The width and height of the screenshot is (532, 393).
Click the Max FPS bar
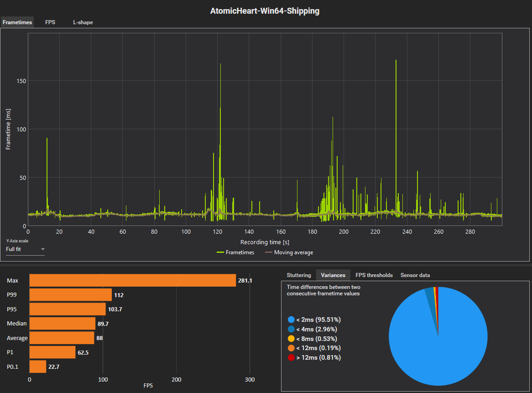pos(133,280)
